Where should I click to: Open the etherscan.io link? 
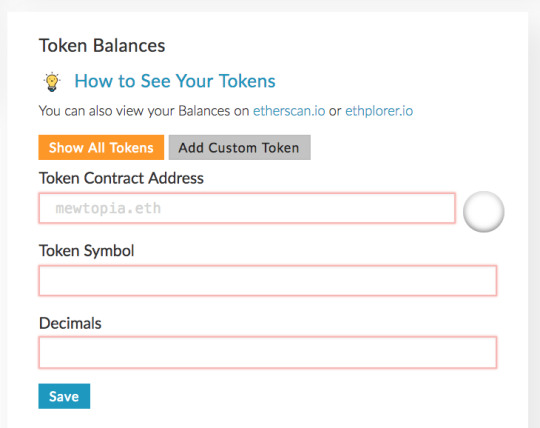(289, 111)
